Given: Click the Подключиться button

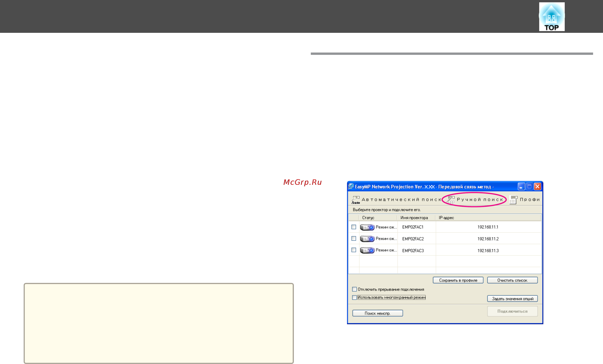Looking at the screenshot, I should pos(512,311).
